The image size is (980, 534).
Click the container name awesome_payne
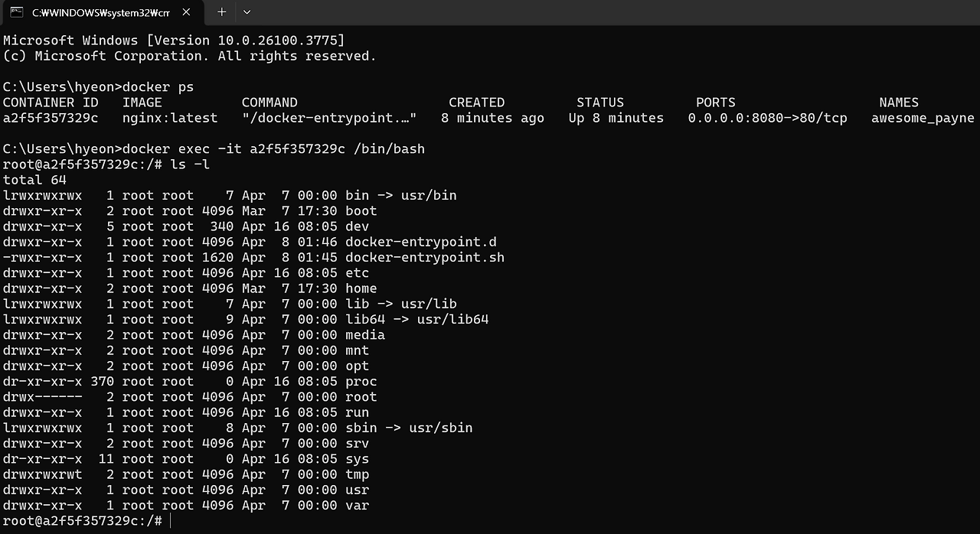click(x=923, y=118)
